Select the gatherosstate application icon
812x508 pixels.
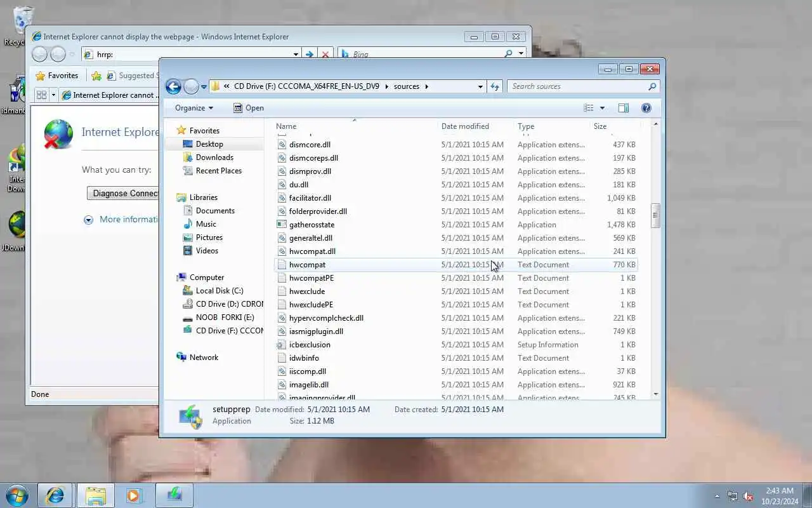coord(282,225)
